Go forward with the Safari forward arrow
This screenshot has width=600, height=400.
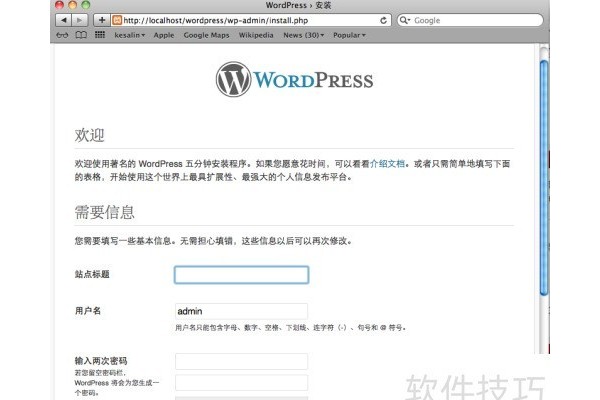(80, 20)
